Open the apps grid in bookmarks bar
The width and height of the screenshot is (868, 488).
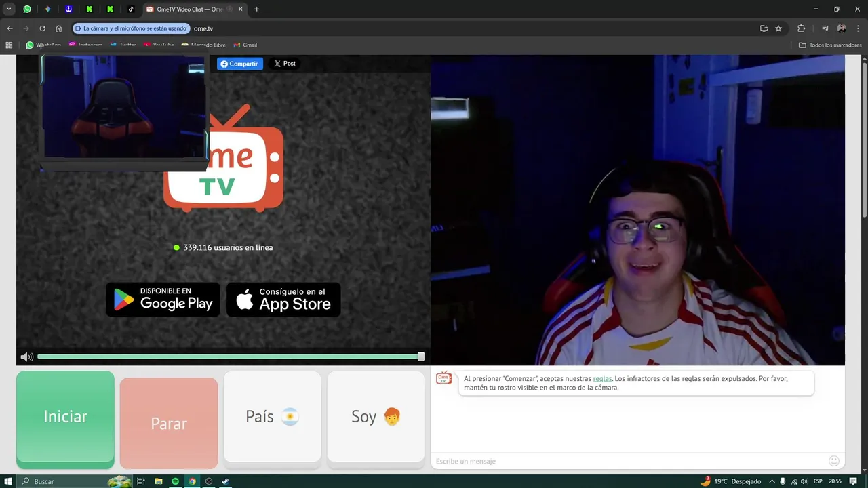9,45
